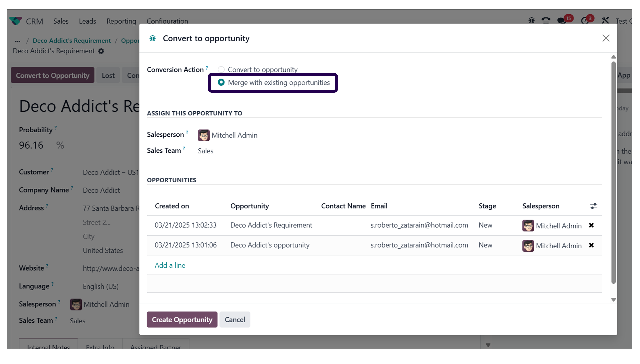Remove the Deco Addict's Requirement row
The height and width of the screenshot is (364, 640).
(591, 226)
